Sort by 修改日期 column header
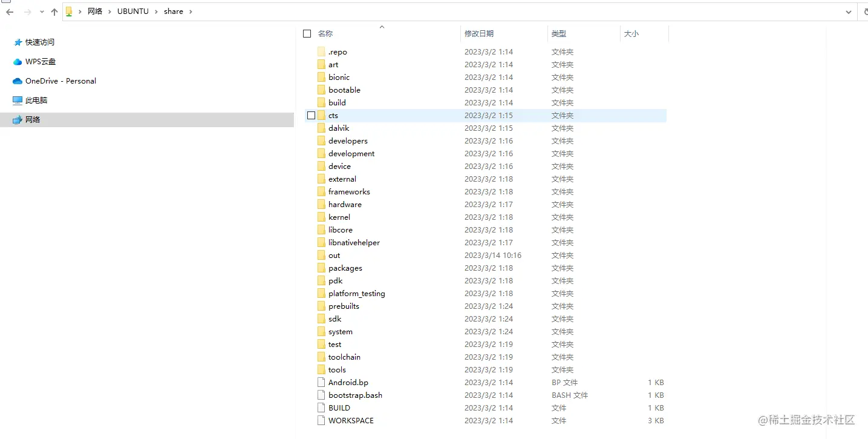The width and height of the screenshot is (868, 439). pos(479,34)
